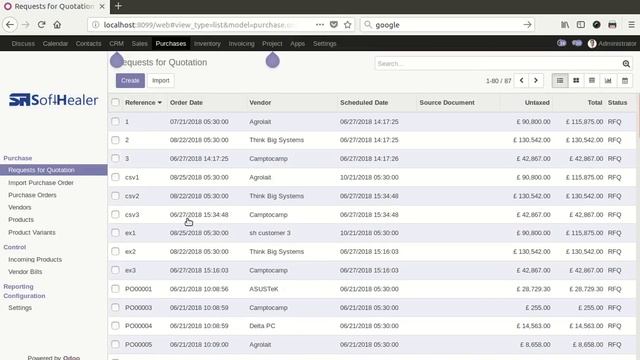Open Vendor Bills in sidebar

(x=25, y=271)
